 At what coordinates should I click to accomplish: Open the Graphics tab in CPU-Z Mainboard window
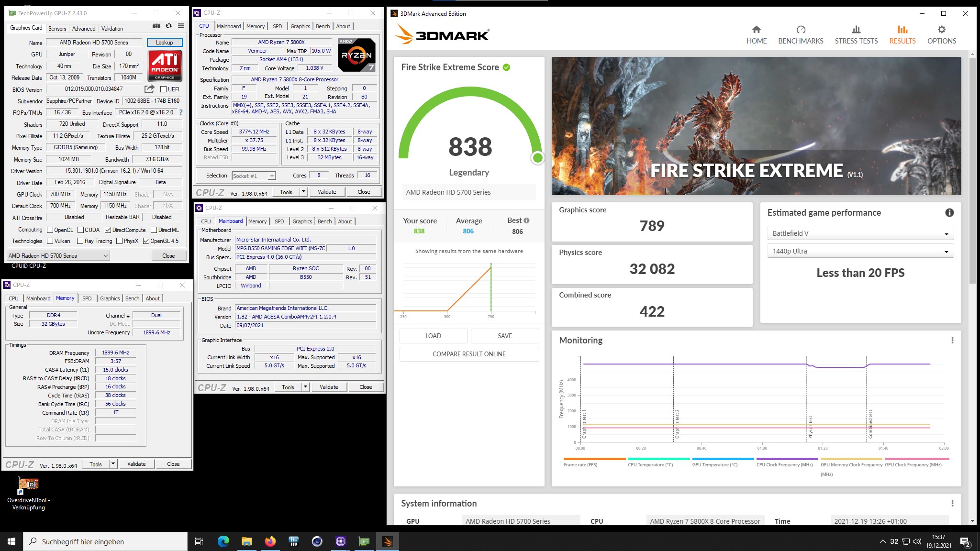tap(302, 221)
